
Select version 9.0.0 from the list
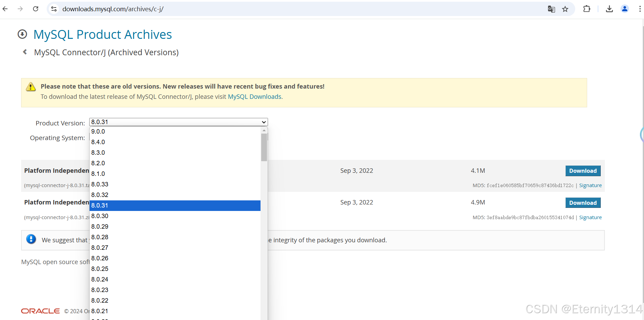click(x=175, y=132)
